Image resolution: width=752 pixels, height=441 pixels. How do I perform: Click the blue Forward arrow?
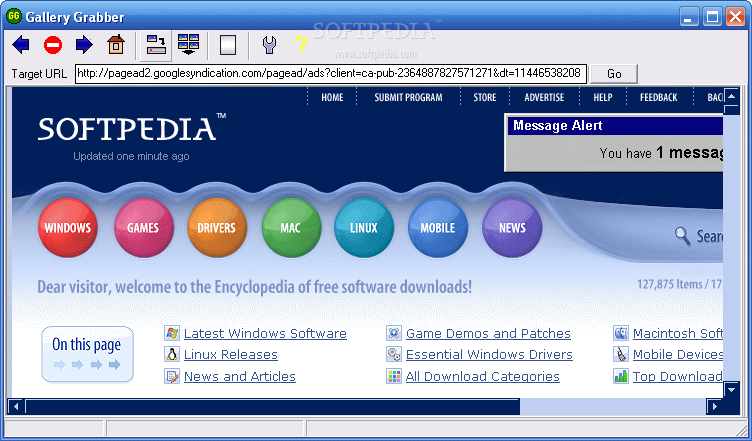(x=84, y=45)
